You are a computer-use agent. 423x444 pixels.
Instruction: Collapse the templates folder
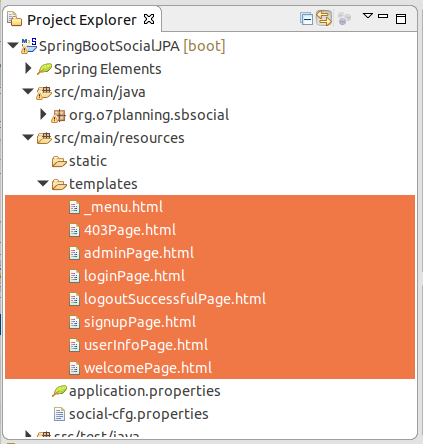click(43, 183)
